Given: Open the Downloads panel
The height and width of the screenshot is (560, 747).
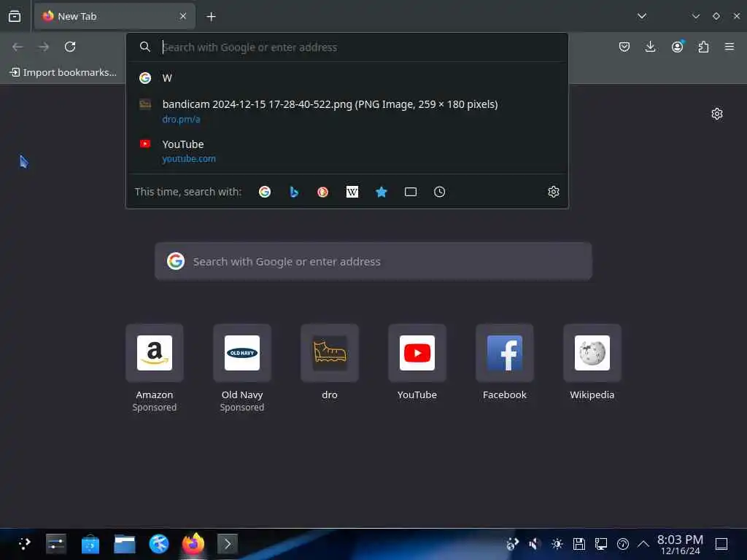Looking at the screenshot, I should coord(650,47).
